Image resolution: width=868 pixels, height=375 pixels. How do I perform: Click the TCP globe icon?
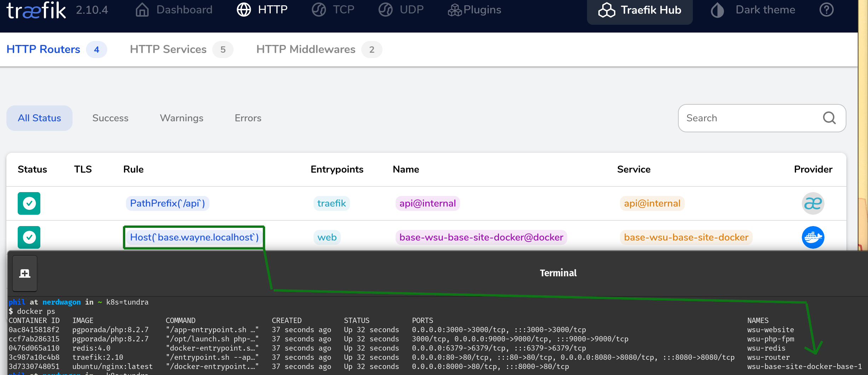(x=319, y=10)
